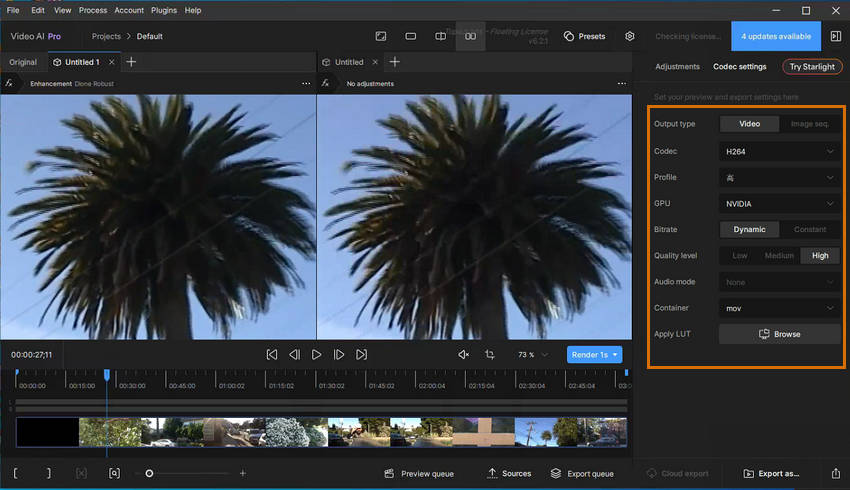Select the single view layout icon
This screenshot has width=850, height=490.
point(411,36)
